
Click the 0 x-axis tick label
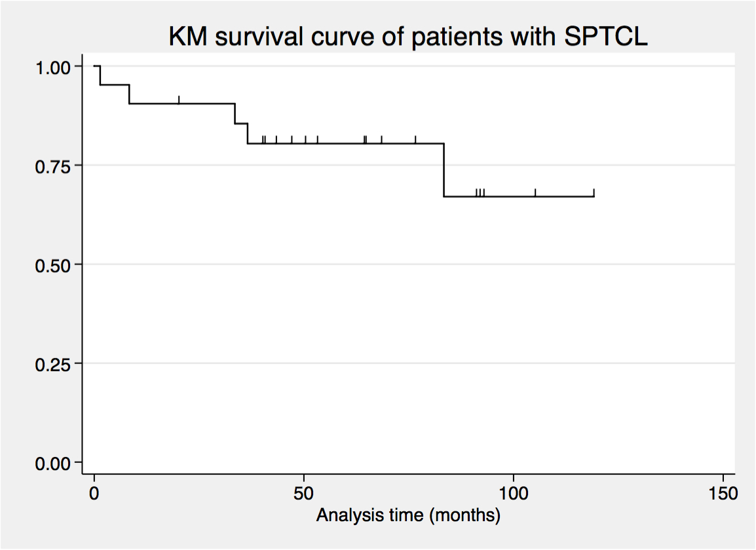[95, 491]
